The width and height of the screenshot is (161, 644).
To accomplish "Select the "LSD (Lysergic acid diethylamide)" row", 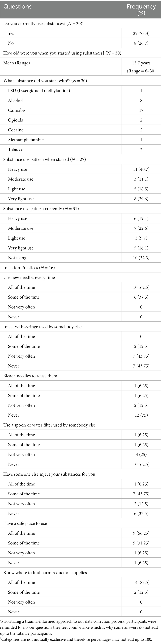I will [39, 91].
